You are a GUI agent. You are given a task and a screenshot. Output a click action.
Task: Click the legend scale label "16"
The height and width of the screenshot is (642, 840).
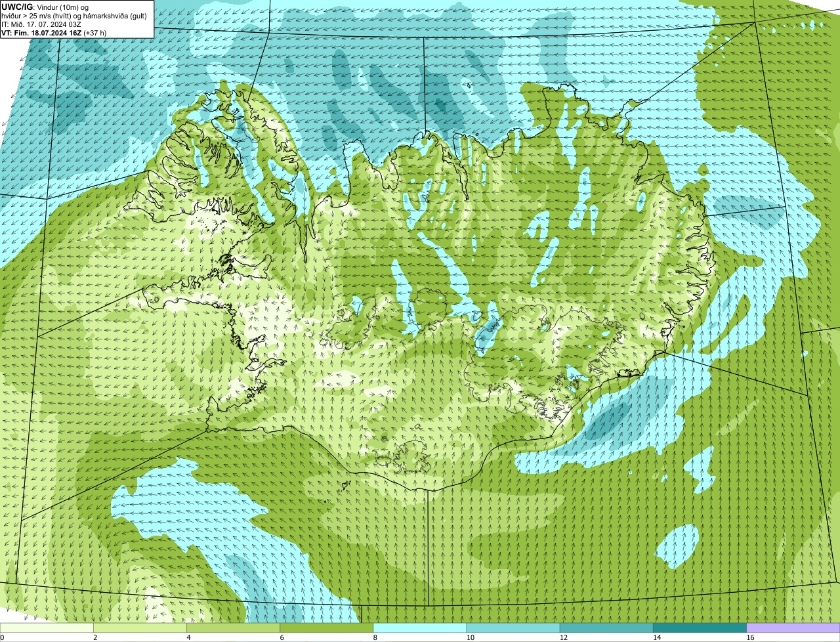pyautogui.click(x=750, y=637)
